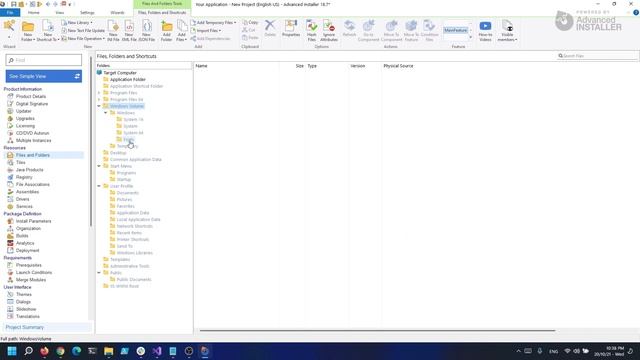
Task: Expand the Program Files folder node
Action: [99, 93]
